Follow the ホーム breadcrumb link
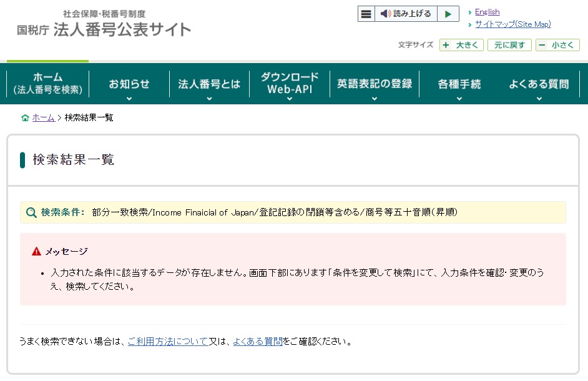The width and height of the screenshot is (588, 381). pos(44,118)
